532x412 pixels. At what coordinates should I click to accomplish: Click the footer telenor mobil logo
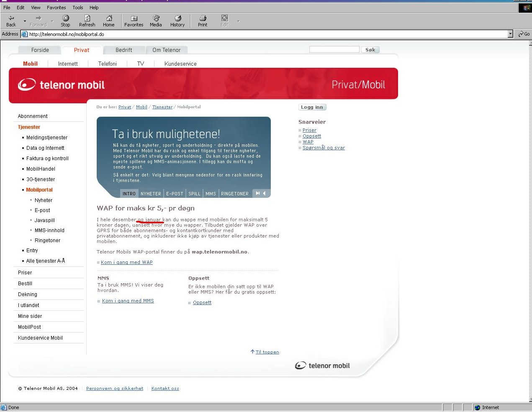point(322,366)
